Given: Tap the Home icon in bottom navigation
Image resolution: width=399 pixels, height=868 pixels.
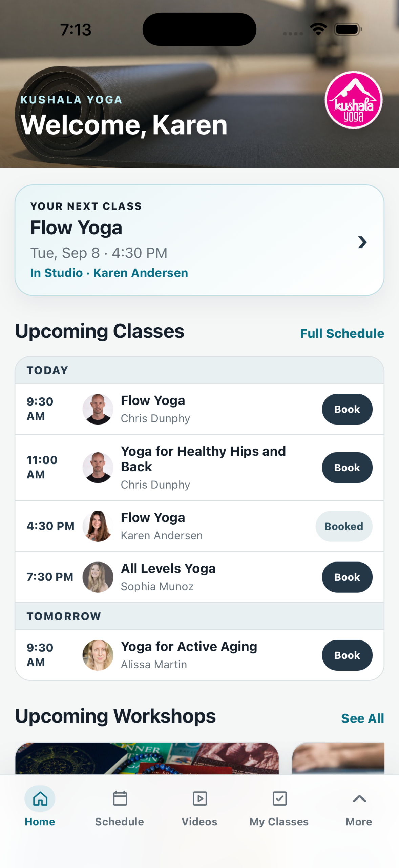Looking at the screenshot, I should point(40,798).
